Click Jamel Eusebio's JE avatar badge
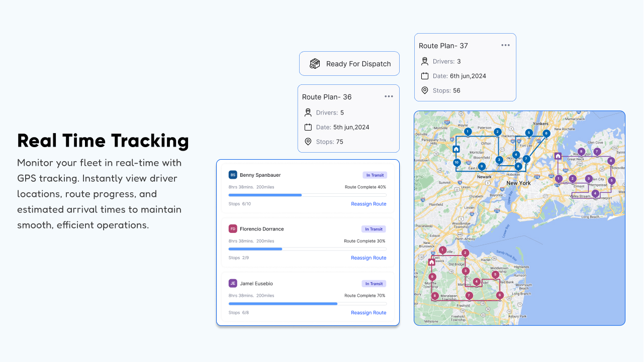The height and width of the screenshot is (362, 644). pyautogui.click(x=232, y=283)
